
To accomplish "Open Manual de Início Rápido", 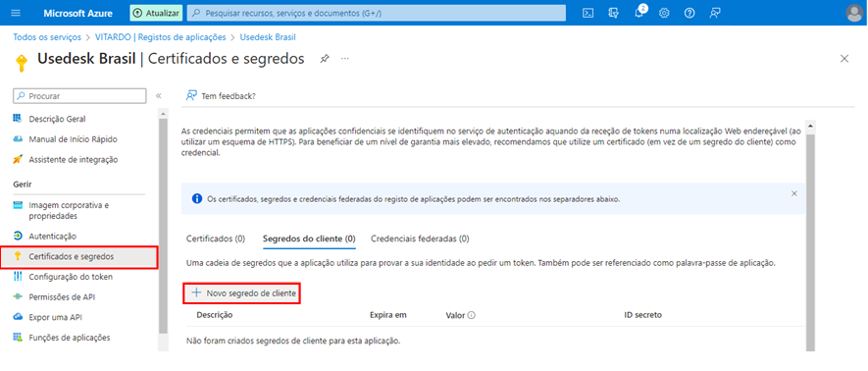I will (73, 139).
